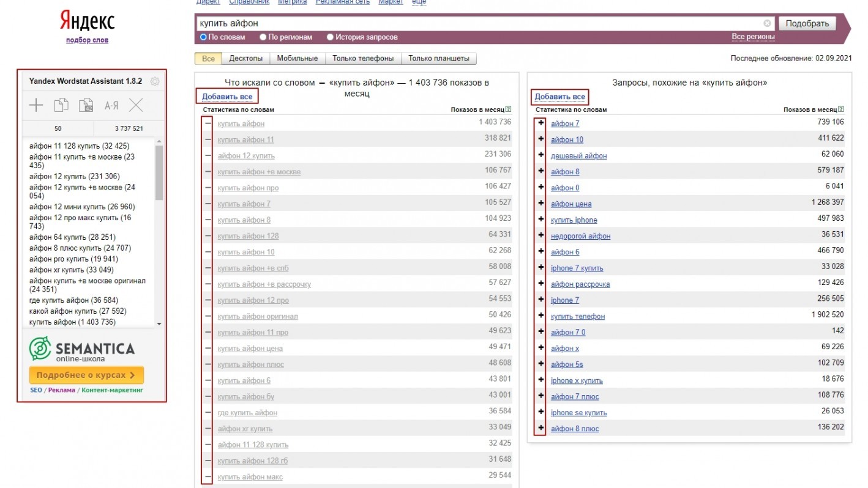Viewport: 868px width, 488px height.
Task: Clear Assistant list with the X icon
Action: coord(136,105)
